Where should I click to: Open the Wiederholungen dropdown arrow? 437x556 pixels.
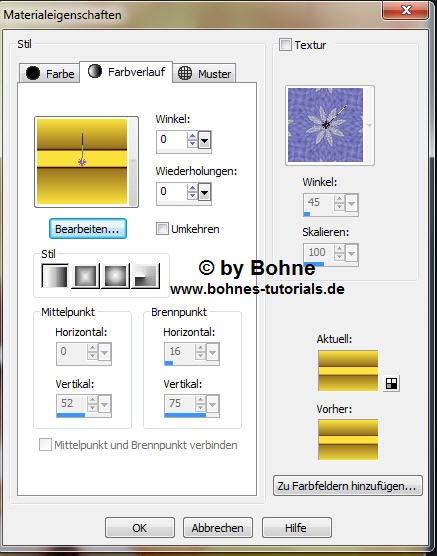click(x=204, y=193)
